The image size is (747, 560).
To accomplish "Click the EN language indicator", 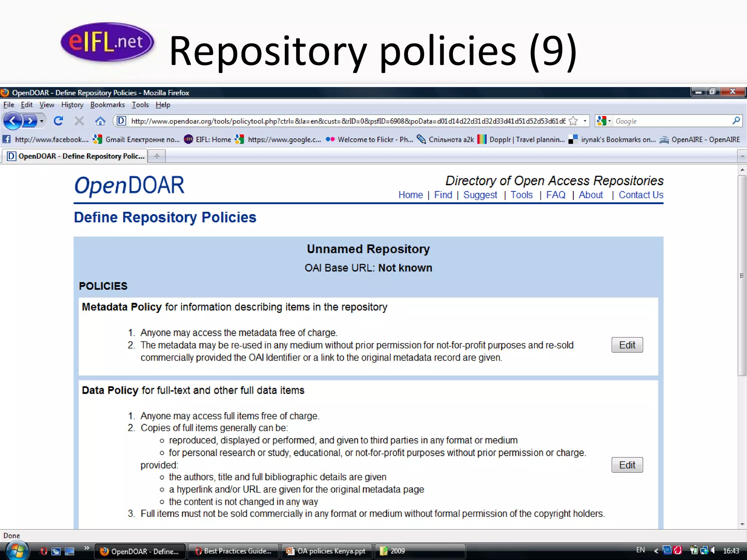I will [640, 550].
